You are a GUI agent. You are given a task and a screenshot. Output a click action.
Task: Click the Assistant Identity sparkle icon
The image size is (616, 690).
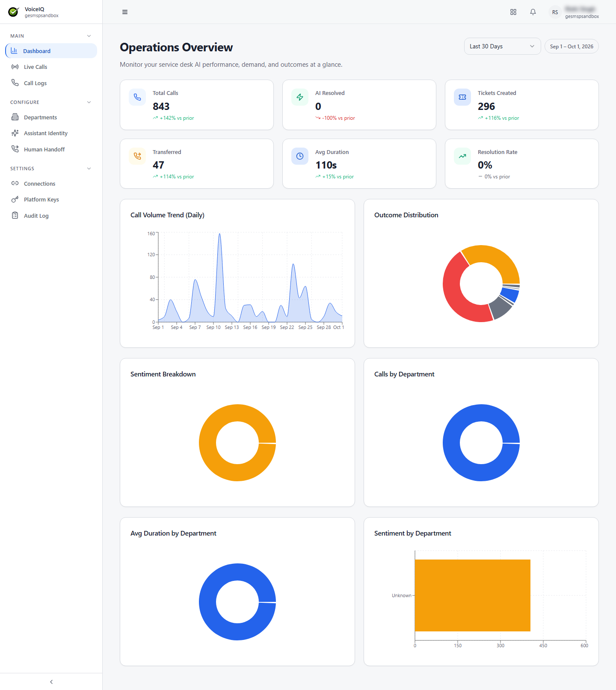[15, 133]
